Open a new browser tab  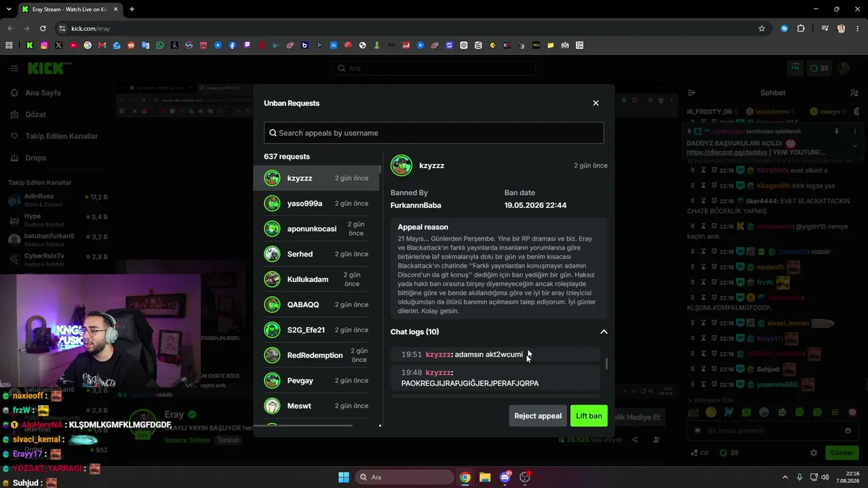tap(132, 9)
